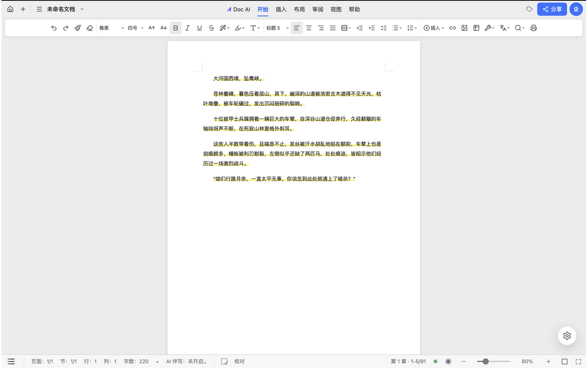Click the user avatar 企
588x368 pixels.
click(576, 9)
